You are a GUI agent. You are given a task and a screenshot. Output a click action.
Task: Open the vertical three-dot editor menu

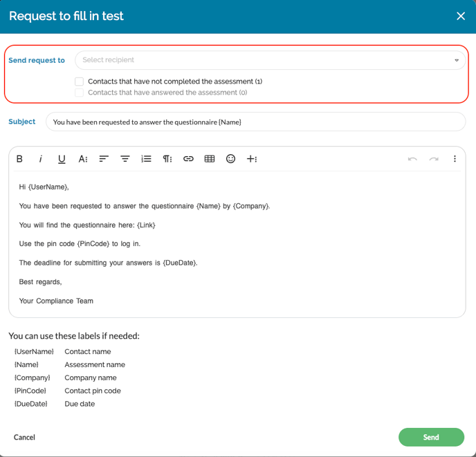pyautogui.click(x=455, y=159)
